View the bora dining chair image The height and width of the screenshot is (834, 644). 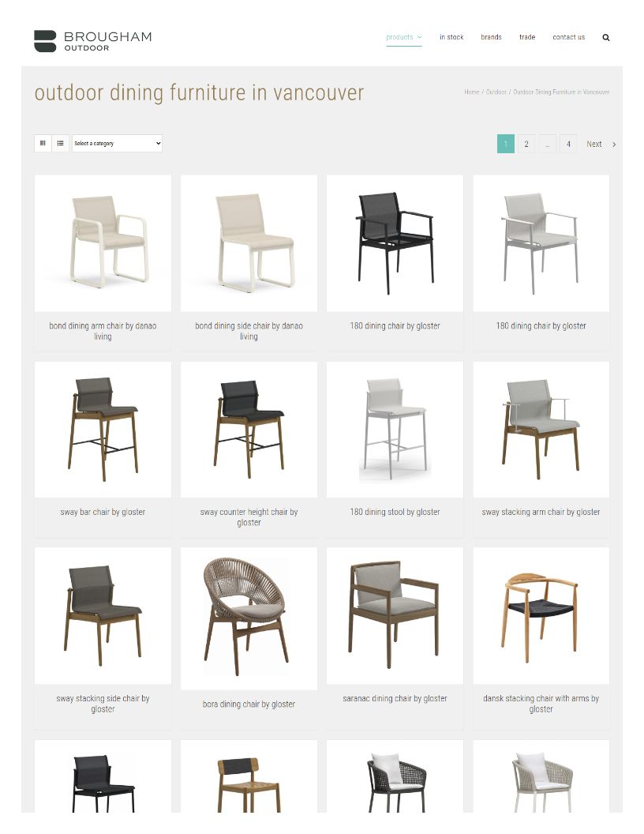tap(249, 618)
